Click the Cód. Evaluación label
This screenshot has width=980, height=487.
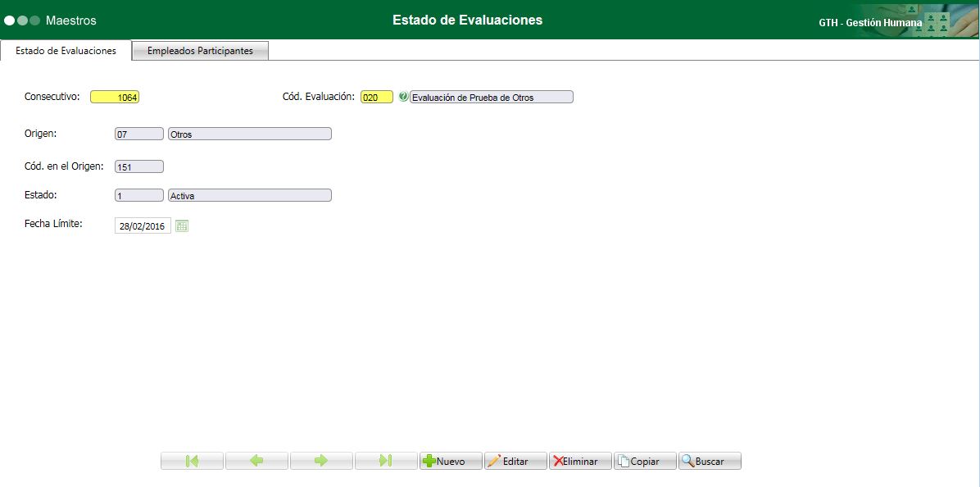point(319,96)
